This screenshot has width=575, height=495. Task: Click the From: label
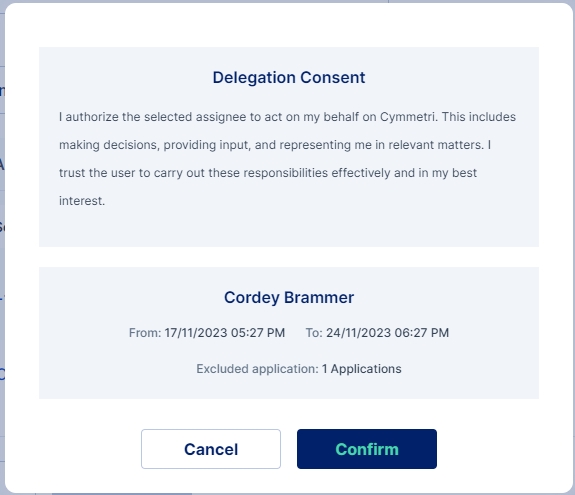(x=145, y=333)
